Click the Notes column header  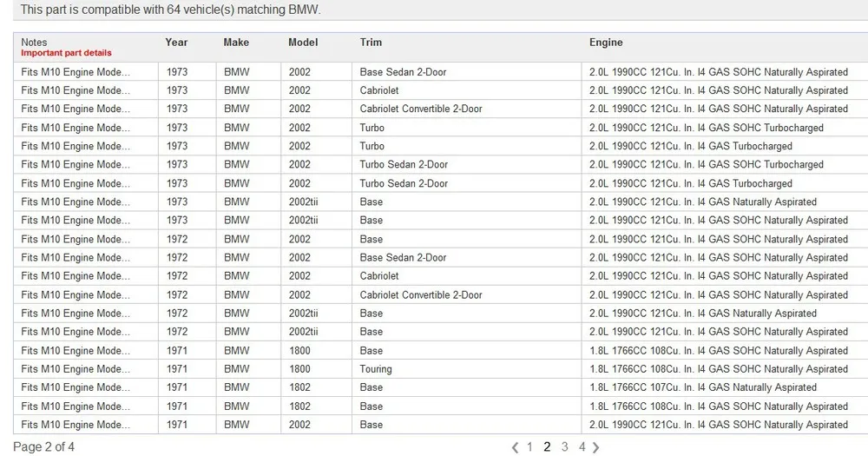pyautogui.click(x=34, y=42)
